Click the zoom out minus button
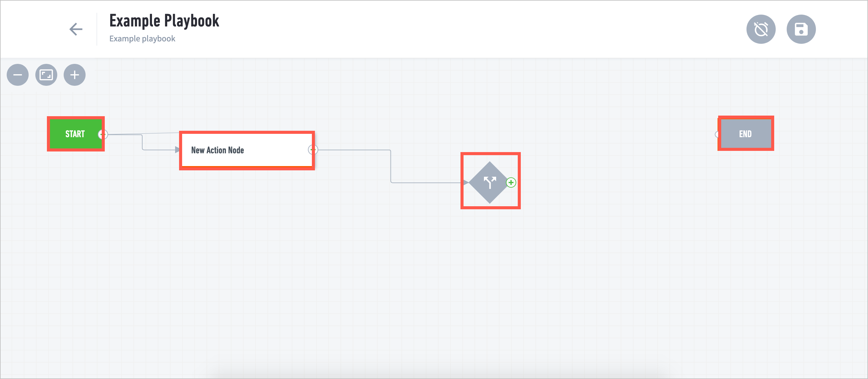Screen dimensions: 868x379 click(x=17, y=75)
